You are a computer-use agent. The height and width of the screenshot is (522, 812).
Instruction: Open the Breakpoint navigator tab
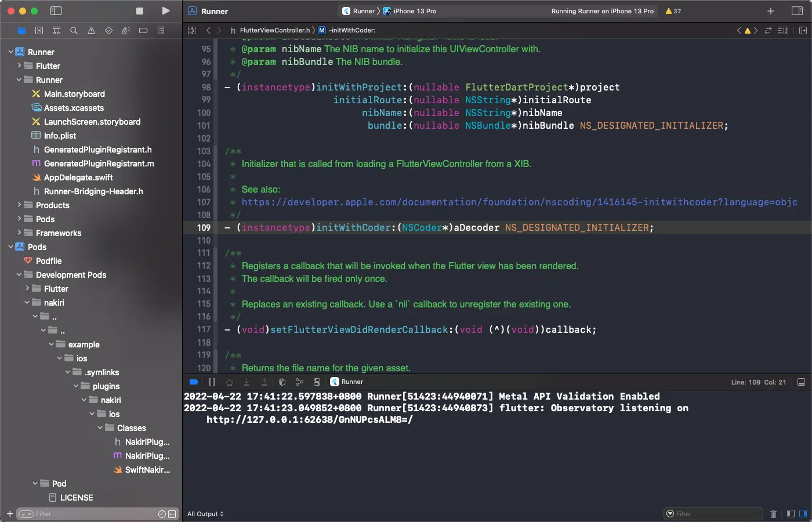point(143,31)
